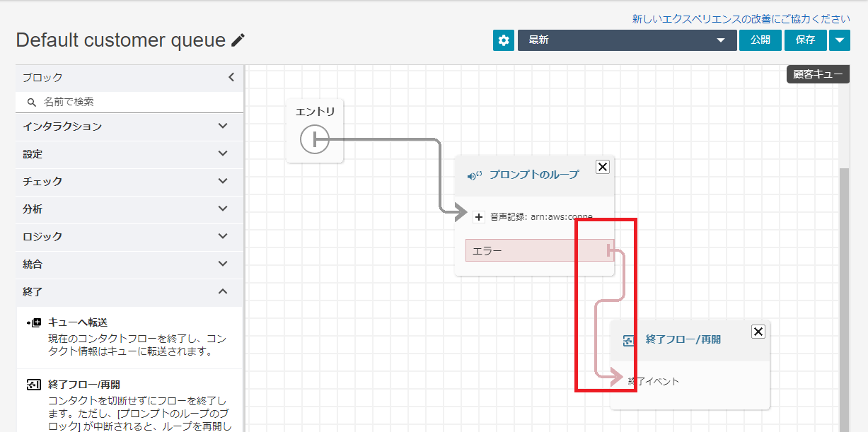Viewport: 868px width, 432px height.
Task: Click the エントリ block label
Action: pos(315,111)
